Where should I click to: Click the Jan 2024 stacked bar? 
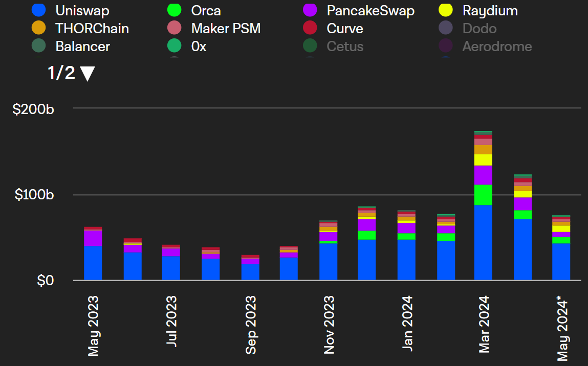[x=406, y=245]
